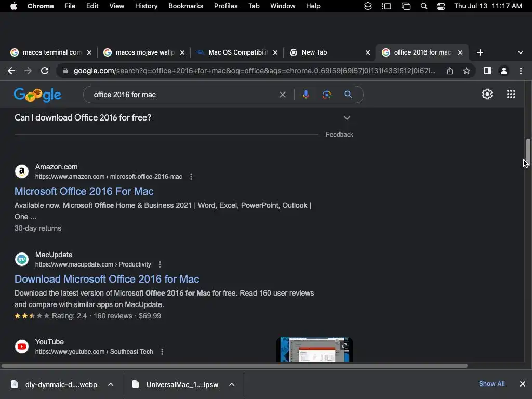Go back to the previous page

[11, 71]
